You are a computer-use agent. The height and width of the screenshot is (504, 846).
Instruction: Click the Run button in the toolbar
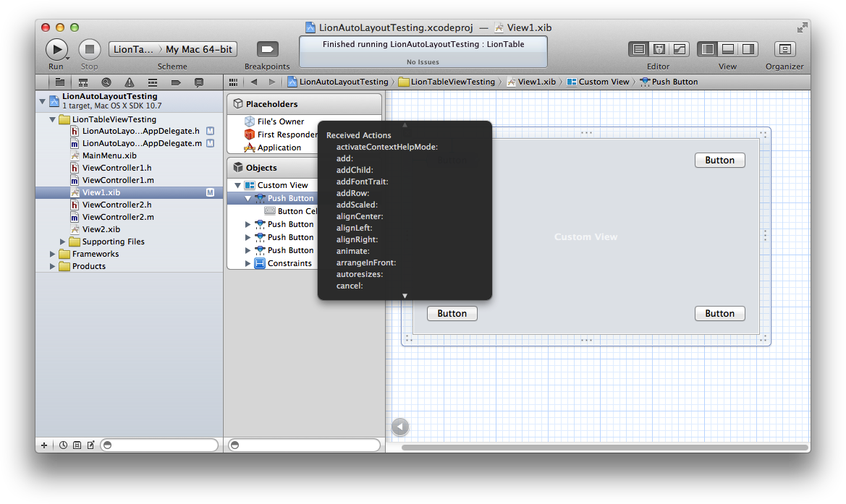point(56,50)
